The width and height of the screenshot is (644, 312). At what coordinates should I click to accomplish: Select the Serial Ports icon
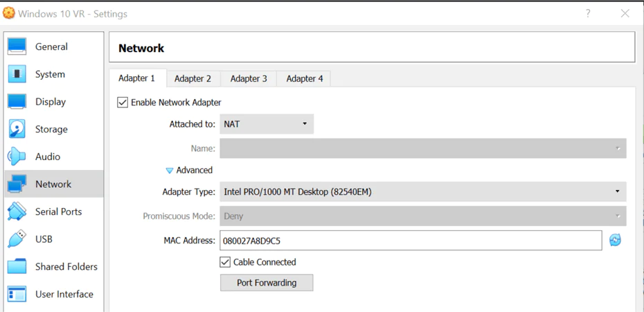[17, 211]
